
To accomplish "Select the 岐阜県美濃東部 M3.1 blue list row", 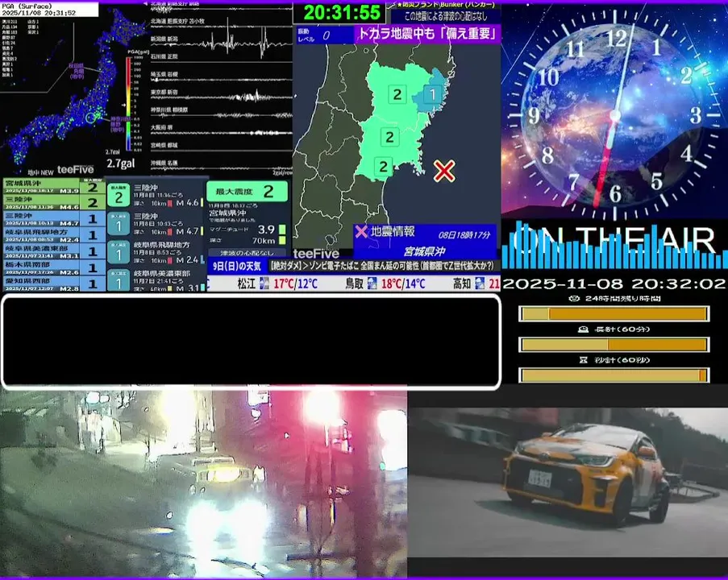I will point(54,251).
